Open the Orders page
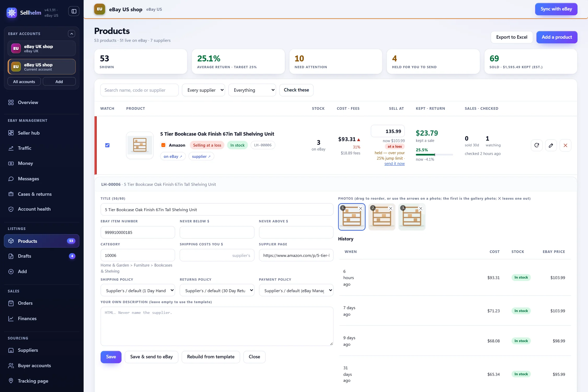Viewport: 588px width, 392px height. coord(42,303)
